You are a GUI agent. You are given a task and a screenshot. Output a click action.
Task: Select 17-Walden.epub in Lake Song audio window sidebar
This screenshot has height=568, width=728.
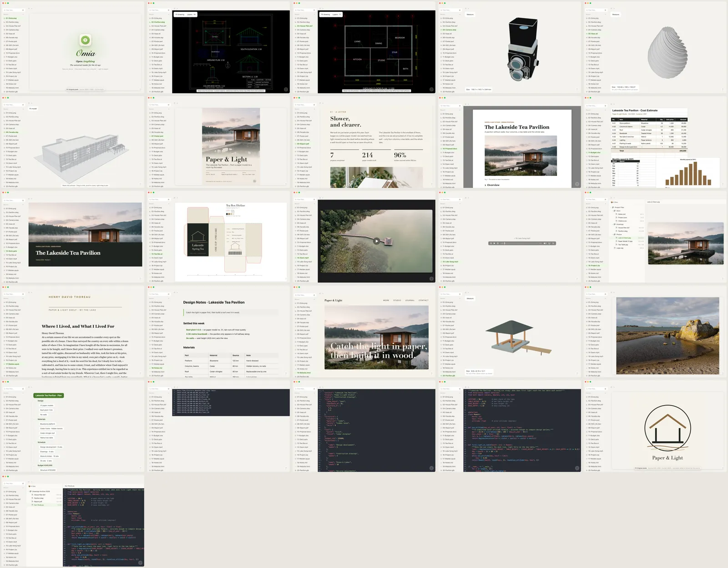450,269
